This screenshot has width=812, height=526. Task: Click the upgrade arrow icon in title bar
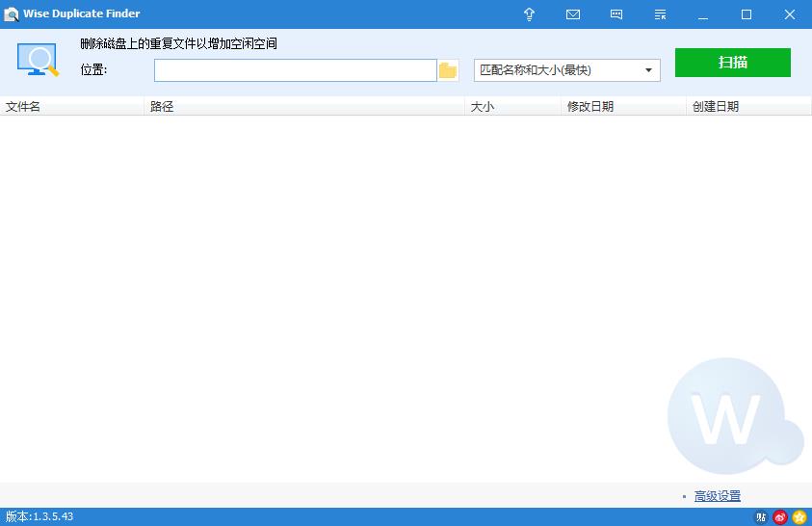point(529,14)
